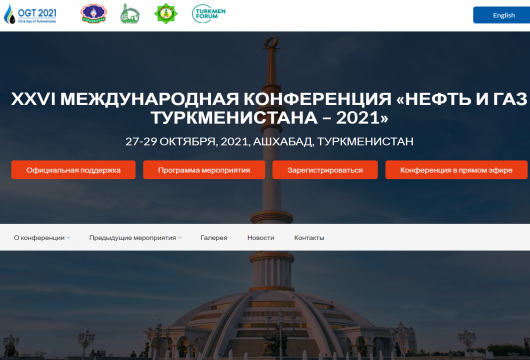This screenshot has width=530, height=360.
Task: Open Программа мероприятия button
Action: coord(204,170)
